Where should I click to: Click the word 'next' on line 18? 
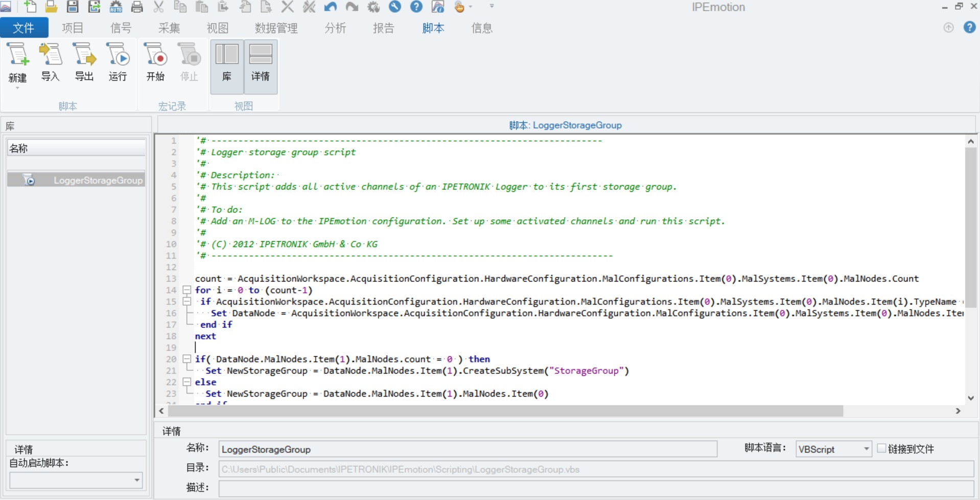(x=205, y=336)
